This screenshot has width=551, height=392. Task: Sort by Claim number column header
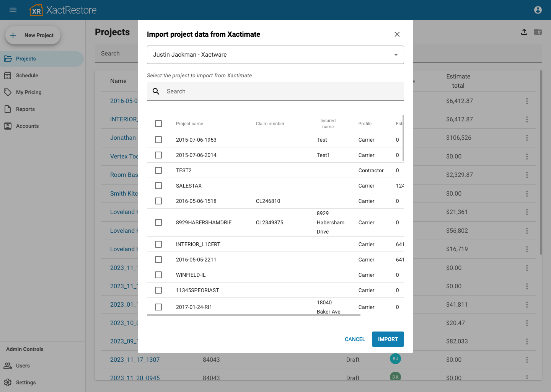(x=270, y=124)
